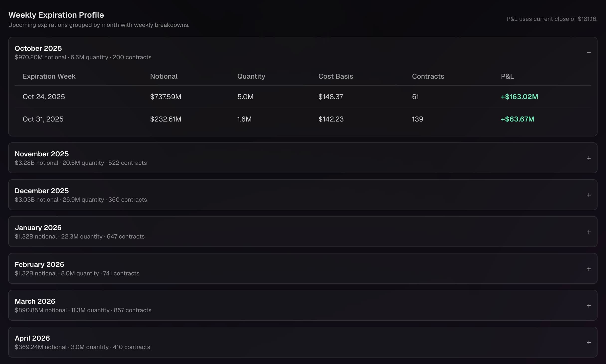Expand December 2025 with plus icon
This screenshot has height=364, width=606.
pos(589,195)
